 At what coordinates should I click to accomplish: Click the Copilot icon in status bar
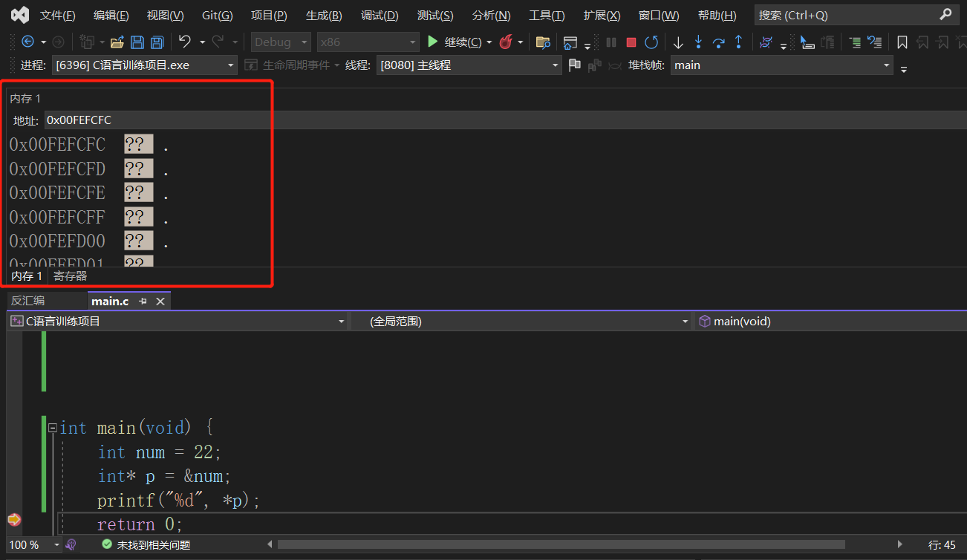click(x=71, y=544)
